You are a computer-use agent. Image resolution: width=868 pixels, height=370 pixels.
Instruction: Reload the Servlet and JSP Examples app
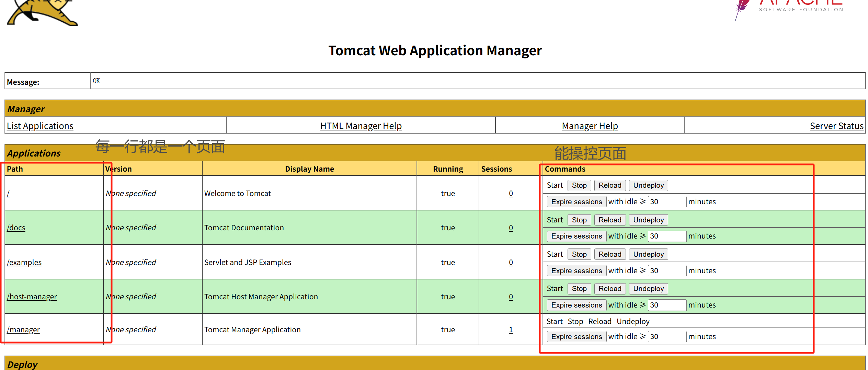coord(610,254)
